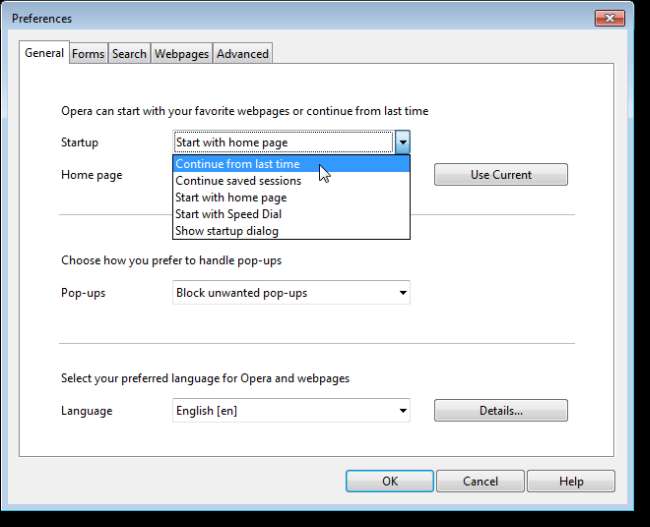This screenshot has width=650, height=527.
Task: Switch to the Forms tab
Action: click(x=88, y=54)
